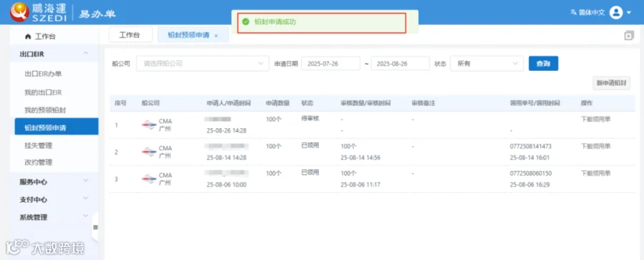Open 我的出口EIR in the sidebar
This screenshot has height=260, width=644.
43,92
